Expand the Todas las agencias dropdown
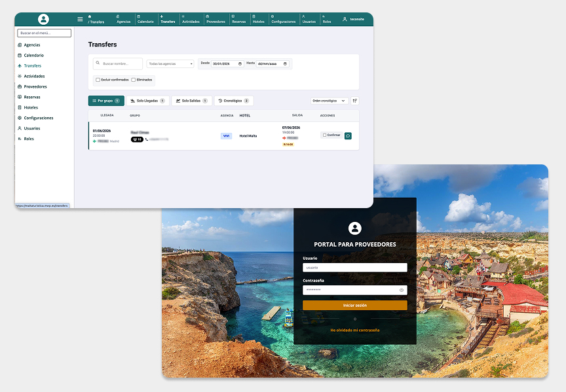 (x=170, y=63)
